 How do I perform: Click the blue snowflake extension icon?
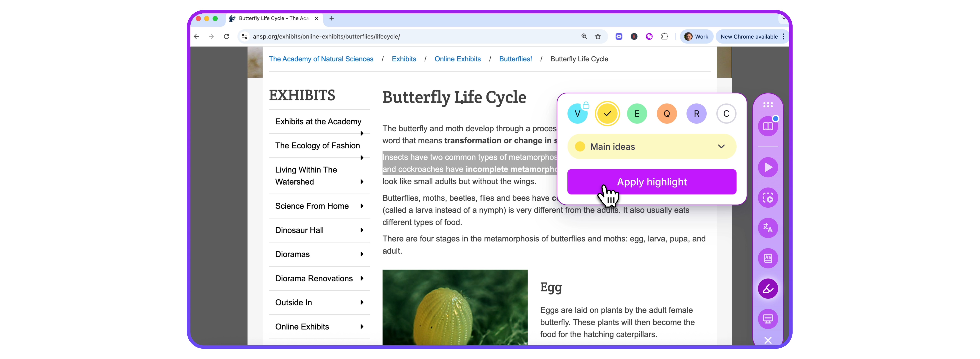tap(619, 37)
